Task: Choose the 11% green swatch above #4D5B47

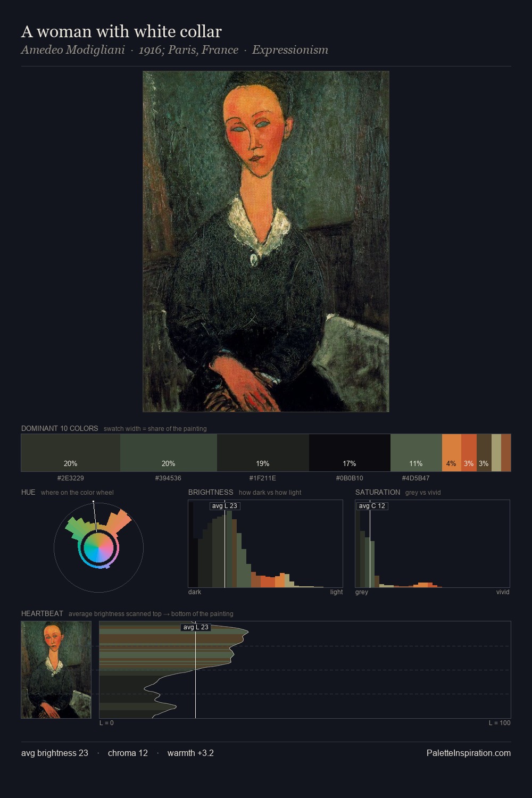Action: (416, 453)
